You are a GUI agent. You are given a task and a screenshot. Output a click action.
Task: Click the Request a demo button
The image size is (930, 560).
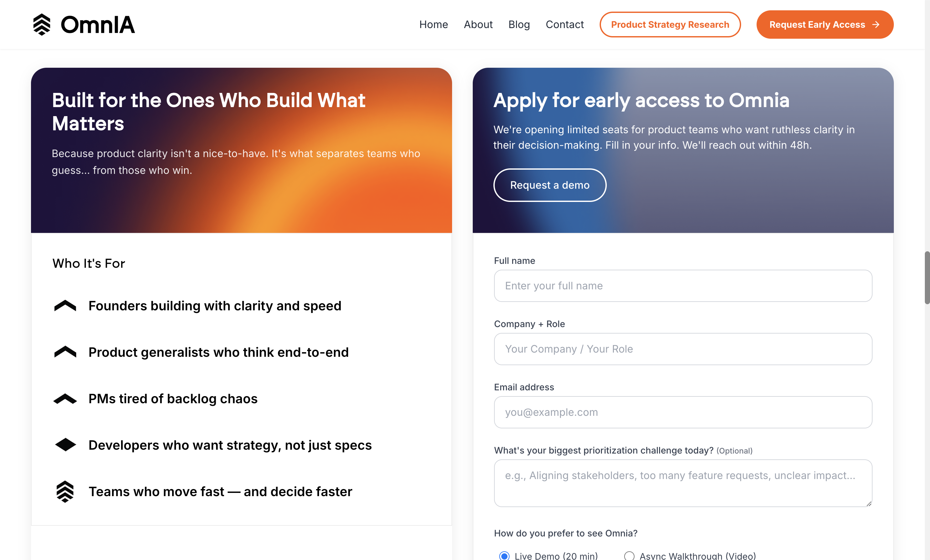coord(550,185)
